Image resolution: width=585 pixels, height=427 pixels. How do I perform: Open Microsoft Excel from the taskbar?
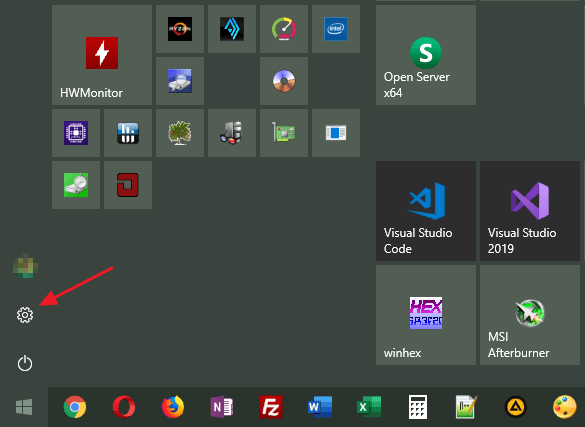(x=369, y=407)
